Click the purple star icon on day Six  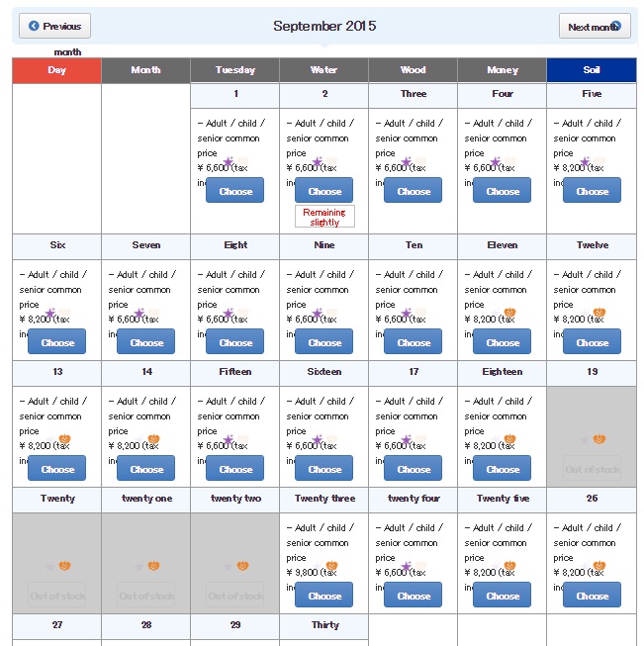(50, 313)
